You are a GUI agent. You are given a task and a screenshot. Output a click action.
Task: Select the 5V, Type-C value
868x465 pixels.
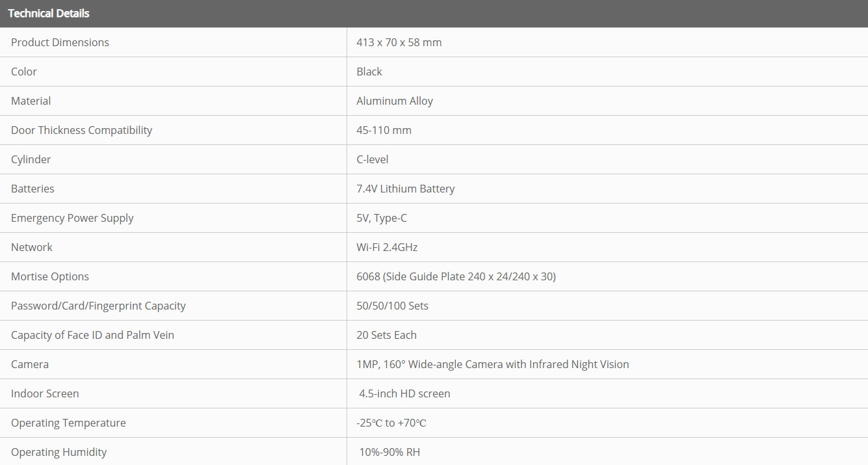pos(381,218)
